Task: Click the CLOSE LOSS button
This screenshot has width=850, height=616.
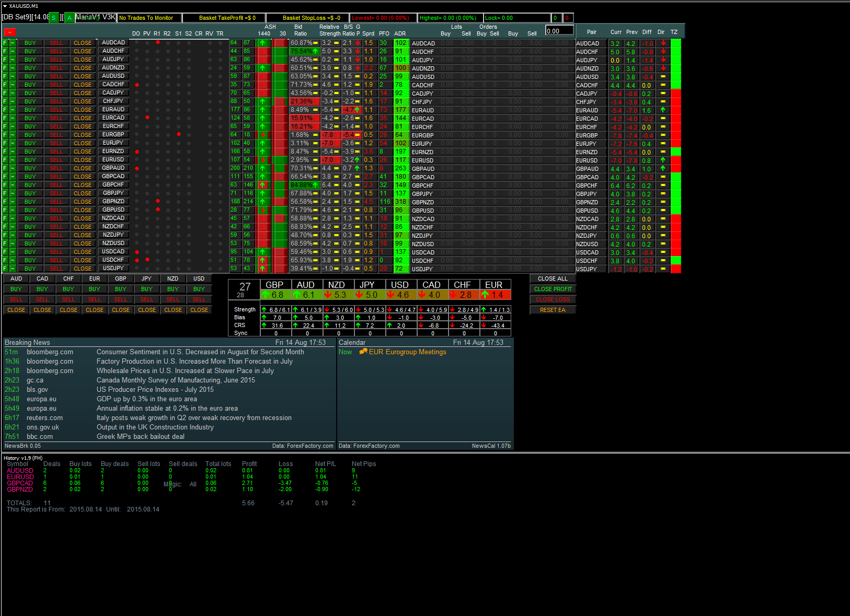Action: point(553,299)
